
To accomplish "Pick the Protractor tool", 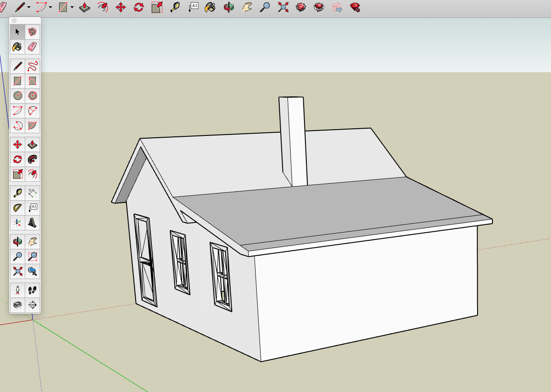I will [18, 208].
